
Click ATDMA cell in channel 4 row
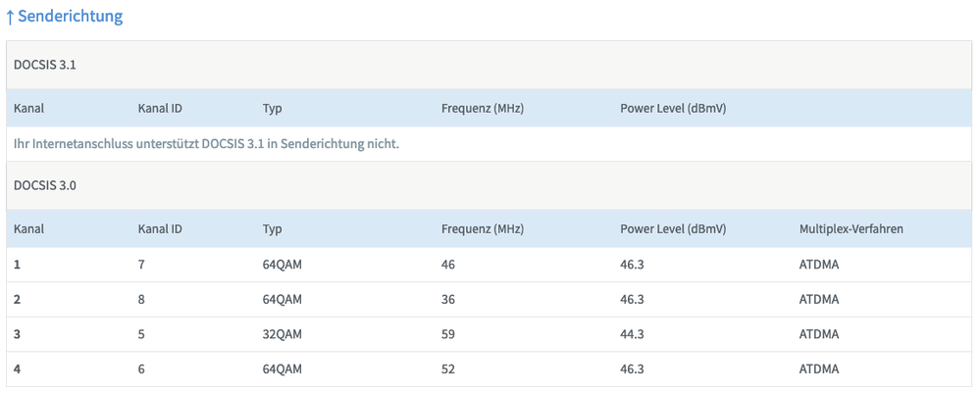click(x=819, y=369)
